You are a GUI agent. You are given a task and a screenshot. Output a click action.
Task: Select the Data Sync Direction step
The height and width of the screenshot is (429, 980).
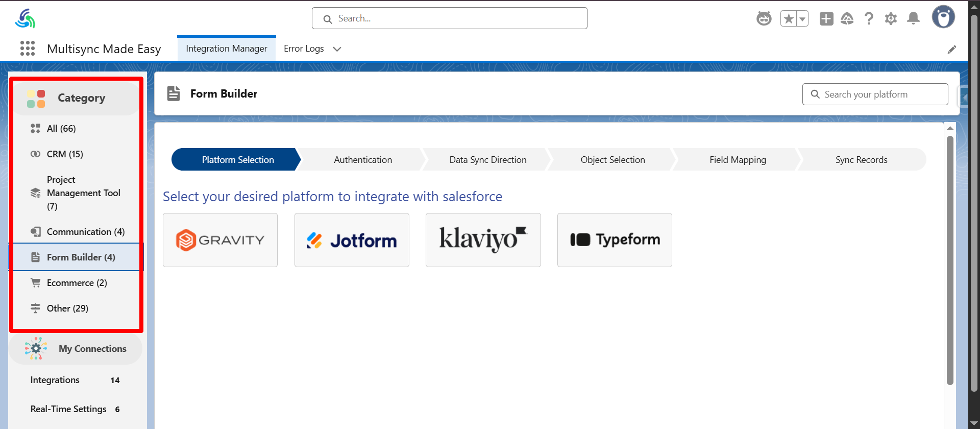click(x=488, y=160)
